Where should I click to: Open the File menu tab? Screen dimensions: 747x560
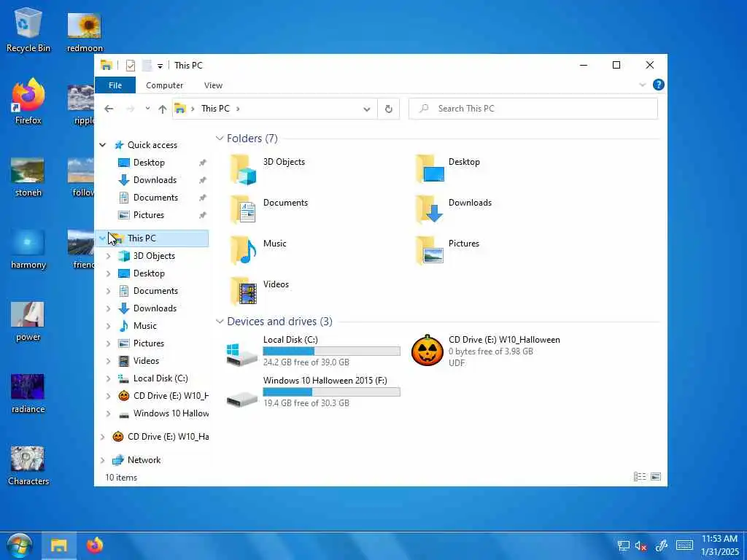pyautogui.click(x=115, y=85)
